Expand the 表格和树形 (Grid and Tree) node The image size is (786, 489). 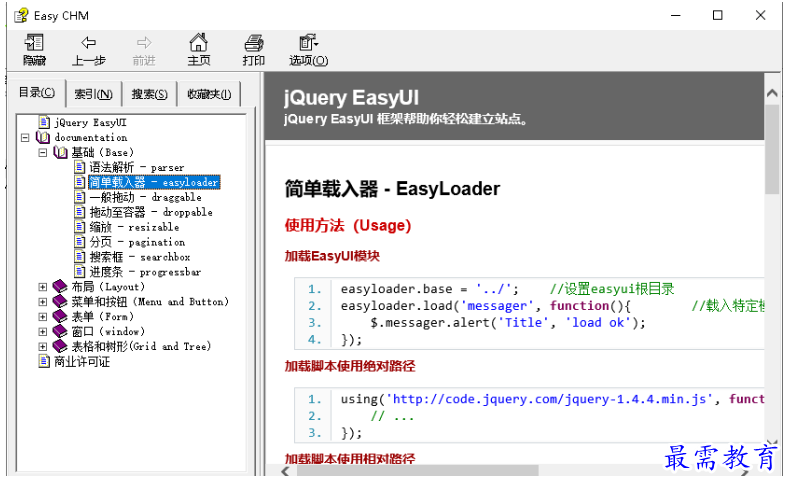pyautogui.click(x=43, y=346)
